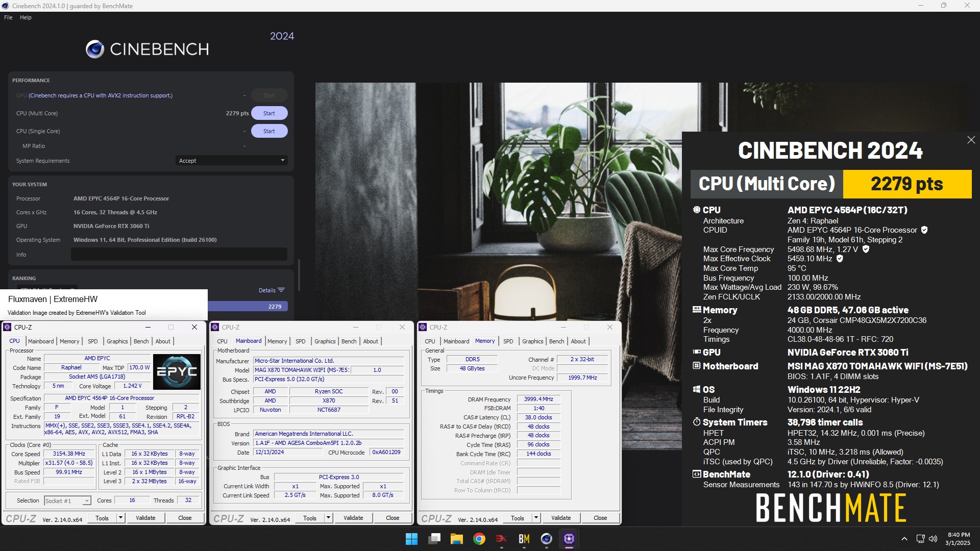Click the GPU icon in BenchMate panel
The image size is (980, 551).
697,352
